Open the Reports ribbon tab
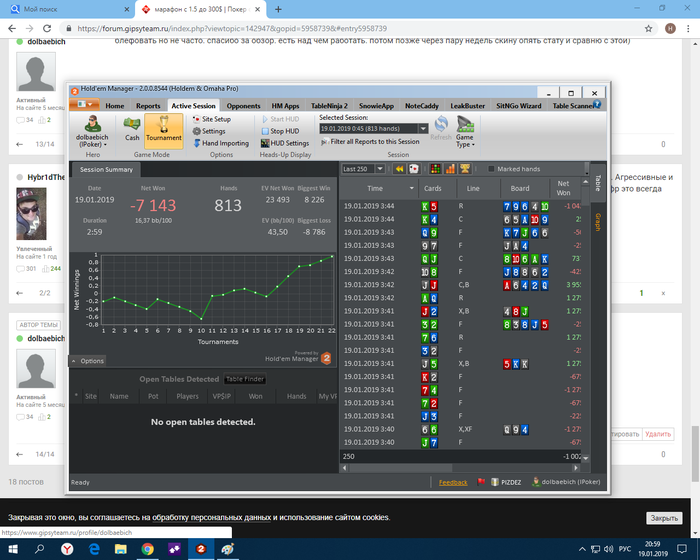Viewport: 700px width, 560px height. pyautogui.click(x=148, y=106)
